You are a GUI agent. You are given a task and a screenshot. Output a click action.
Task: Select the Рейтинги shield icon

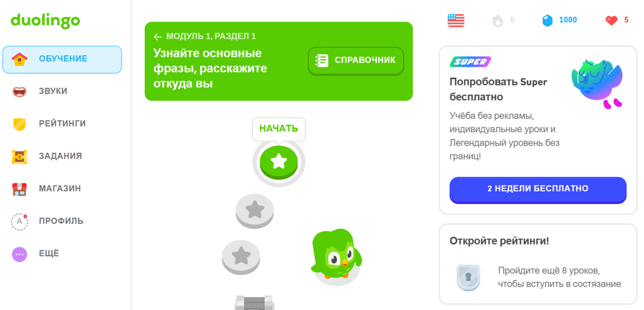pyautogui.click(x=19, y=124)
